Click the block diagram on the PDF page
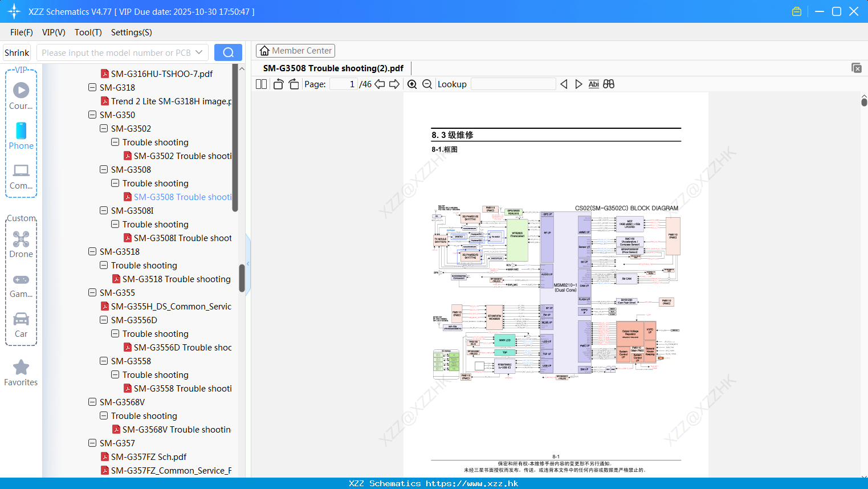This screenshot has width=868, height=489. (x=556, y=292)
